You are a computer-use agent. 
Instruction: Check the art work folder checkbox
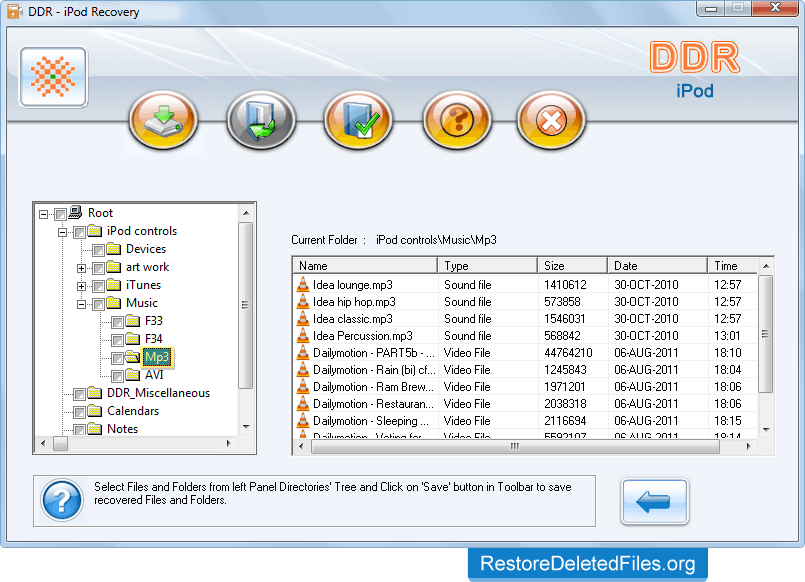[x=99, y=268]
